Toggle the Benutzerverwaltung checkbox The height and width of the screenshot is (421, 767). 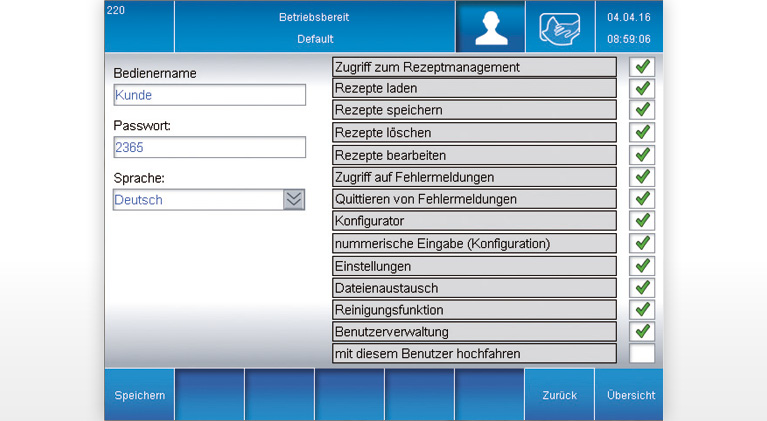[642, 331]
